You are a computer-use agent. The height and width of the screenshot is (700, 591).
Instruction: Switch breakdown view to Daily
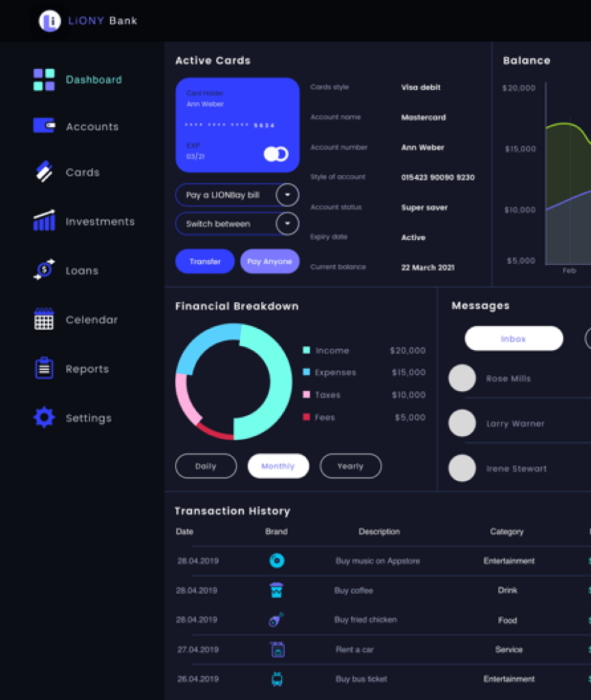pyautogui.click(x=206, y=466)
